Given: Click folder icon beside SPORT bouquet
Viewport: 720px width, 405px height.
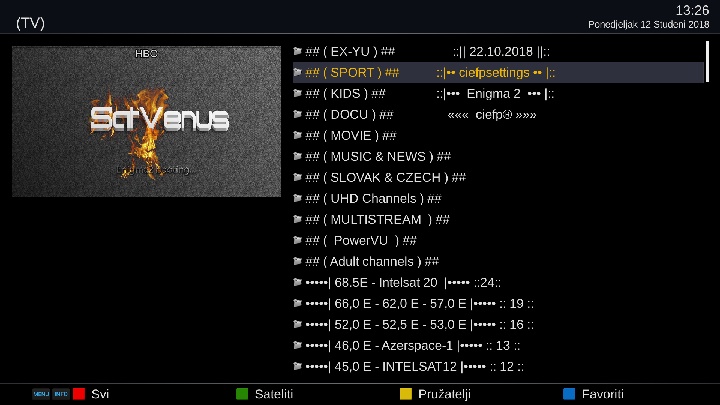Looking at the screenshot, I should click(298, 73).
